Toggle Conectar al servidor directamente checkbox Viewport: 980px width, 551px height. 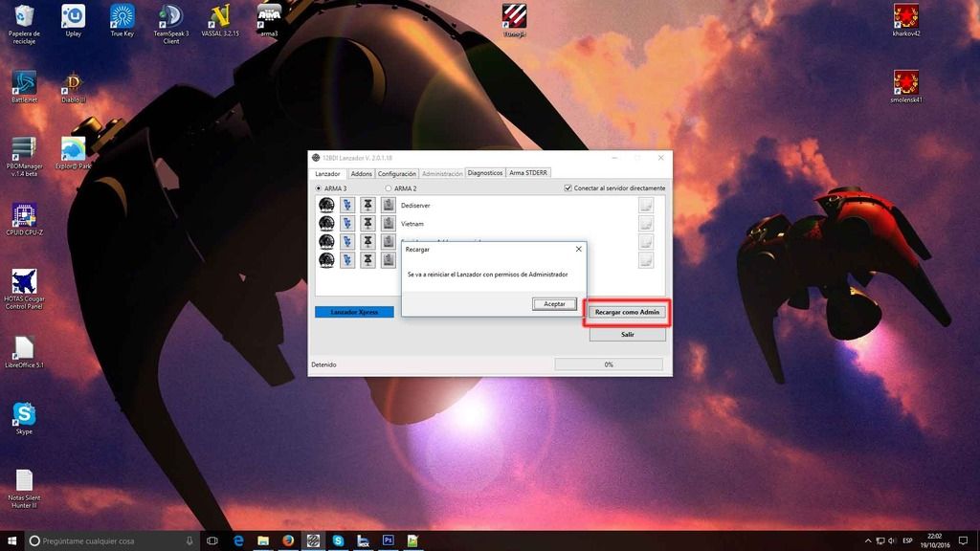[568, 188]
